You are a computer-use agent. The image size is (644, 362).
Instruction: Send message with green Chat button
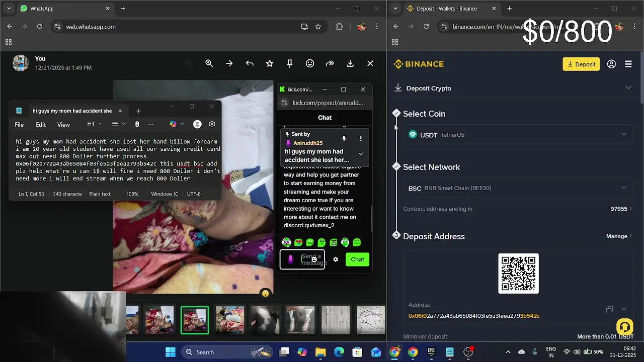tap(357, 259)
